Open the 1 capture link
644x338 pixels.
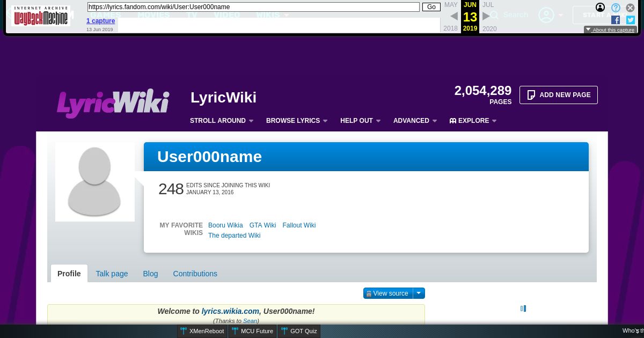(100, 21)
